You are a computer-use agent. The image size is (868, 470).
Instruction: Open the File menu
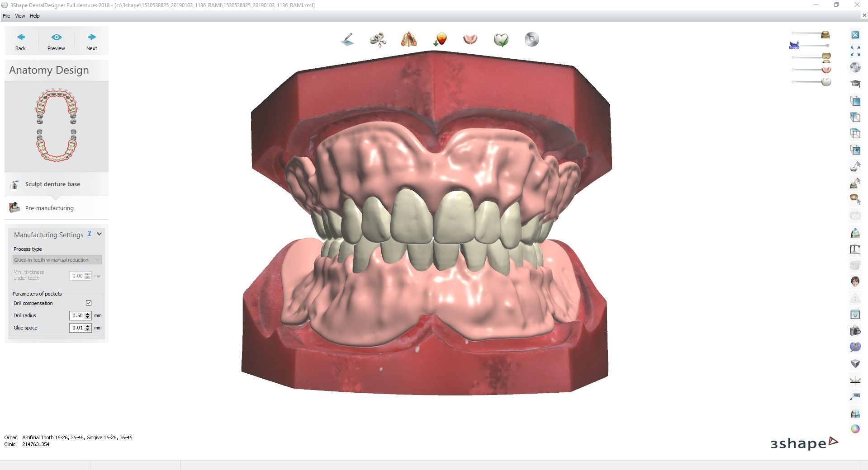point(6,16)
